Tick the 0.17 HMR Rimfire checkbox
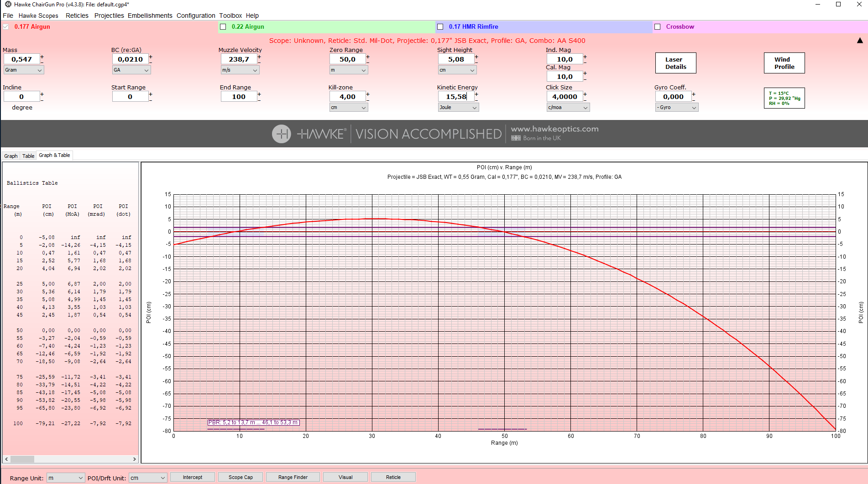Viewport: 868px width, 484px height. coord(440,27)
